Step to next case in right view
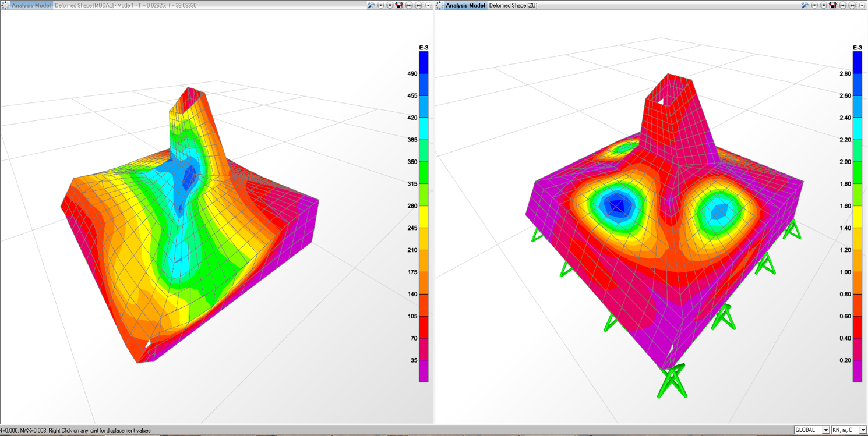 pyautogui.click(x=852, y=5)
